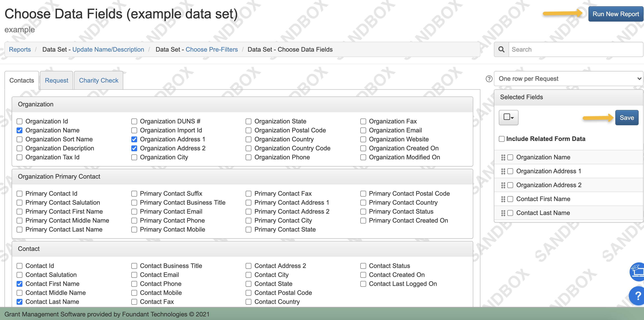Select Contact First Name checkbox in Selected Fields

pos(510,199)
